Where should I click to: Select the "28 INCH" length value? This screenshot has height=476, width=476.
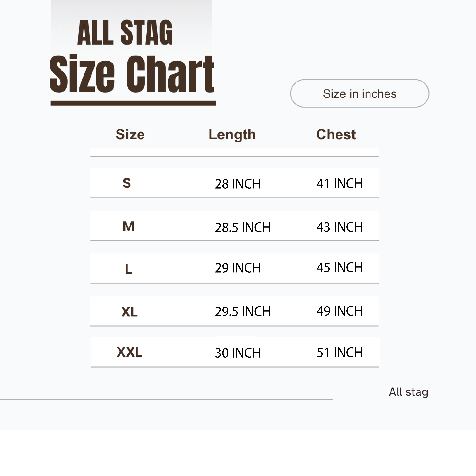237,184
